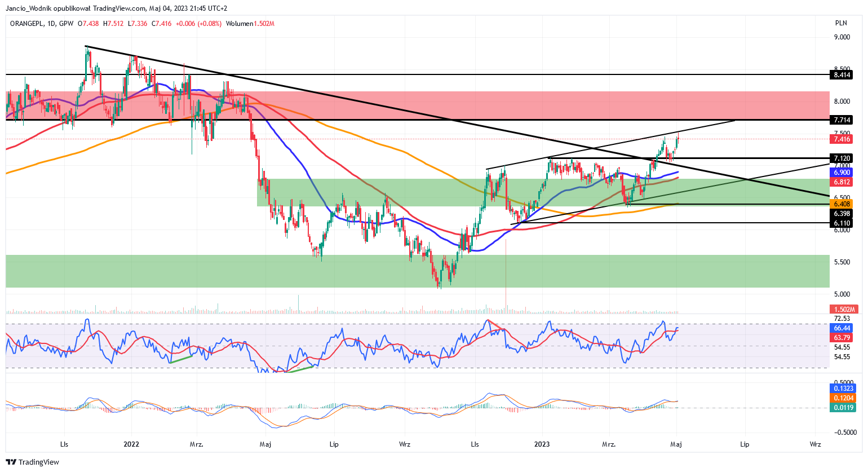The height and width of the screenshot is (472, 868).
Task: Click the blue 0.1323 MACD label
Action: pos(844,389)
